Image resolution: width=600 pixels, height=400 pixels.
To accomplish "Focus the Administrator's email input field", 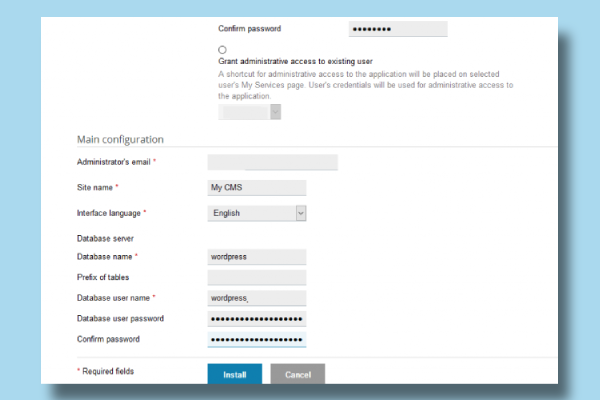I will point(272,162).
